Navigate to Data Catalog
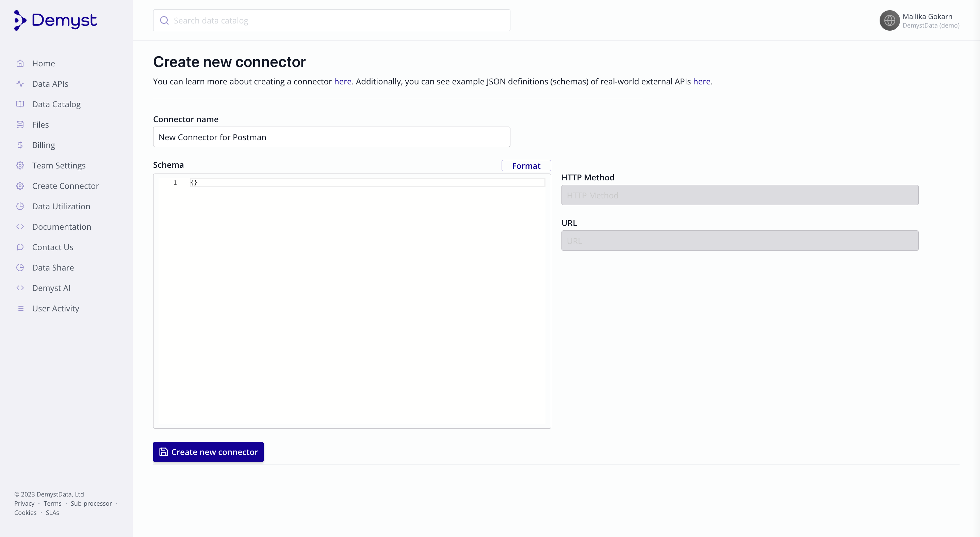 tap(56, 104)
